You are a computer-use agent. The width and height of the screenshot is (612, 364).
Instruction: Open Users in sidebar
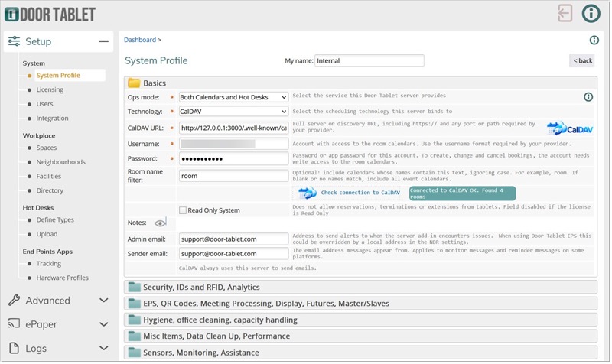(44, 104)
